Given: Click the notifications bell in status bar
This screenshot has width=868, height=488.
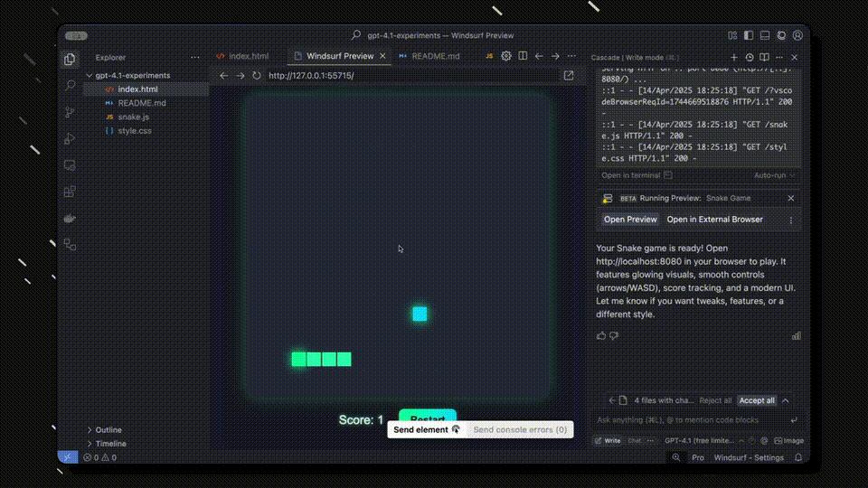Looking at the screenshot, I should click(798, 458).
